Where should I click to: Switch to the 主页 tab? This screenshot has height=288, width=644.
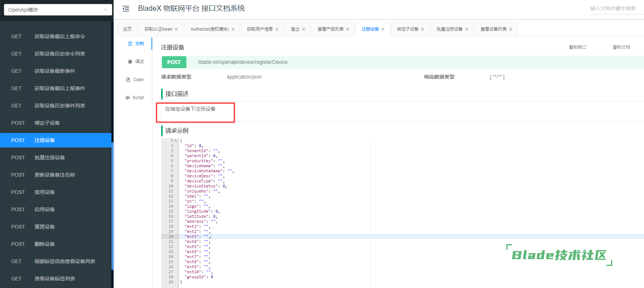pos(127,29)
